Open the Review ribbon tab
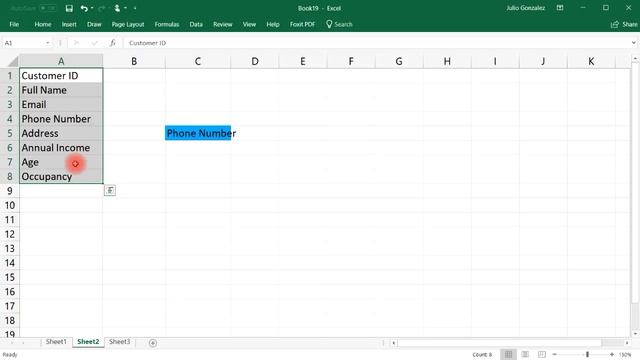Image resolution: width=640 pixels, height=360 pixels. point(222,24)
